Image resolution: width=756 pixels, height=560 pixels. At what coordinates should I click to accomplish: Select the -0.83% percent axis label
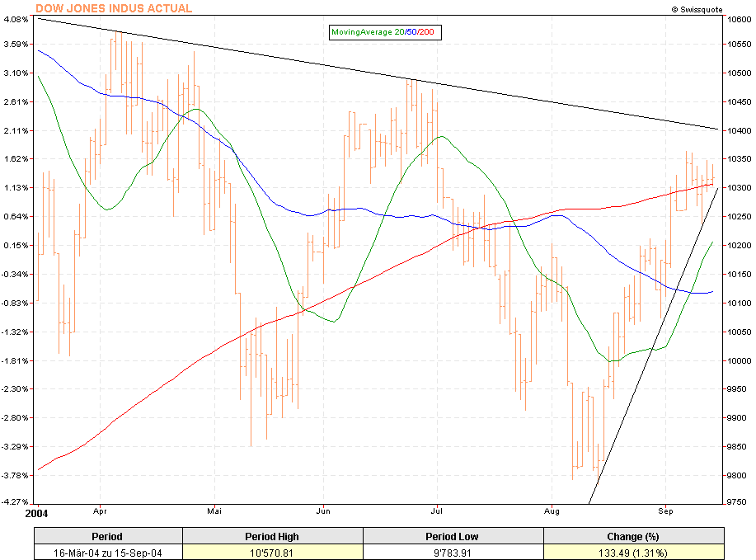tap(15, 303)
